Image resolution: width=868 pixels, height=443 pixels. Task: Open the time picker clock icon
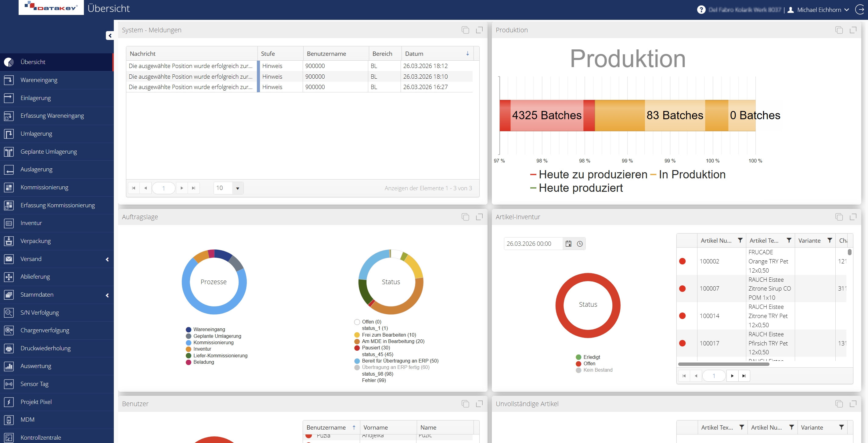[580, 244]
